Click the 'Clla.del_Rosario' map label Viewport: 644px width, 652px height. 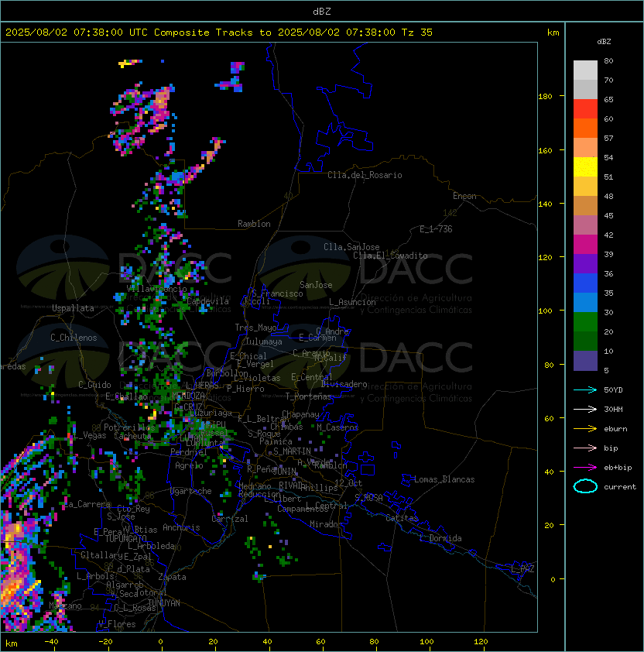(365, 175)
